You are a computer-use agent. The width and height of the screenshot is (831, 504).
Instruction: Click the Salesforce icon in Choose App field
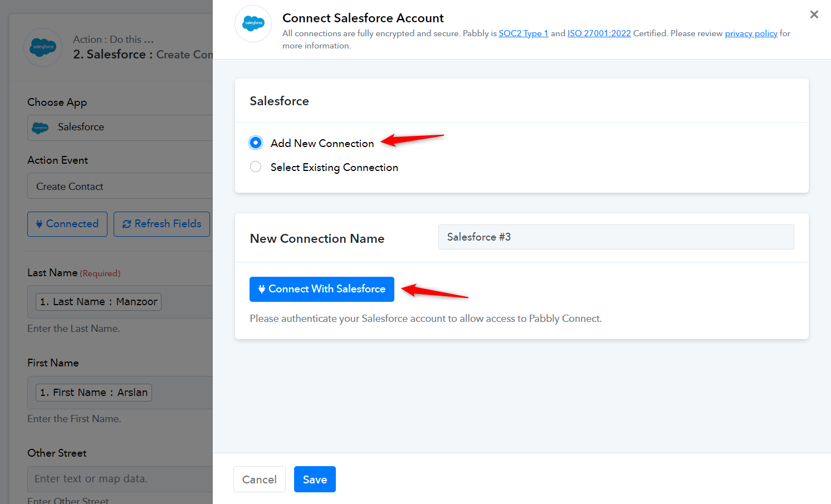coord(41,128)
